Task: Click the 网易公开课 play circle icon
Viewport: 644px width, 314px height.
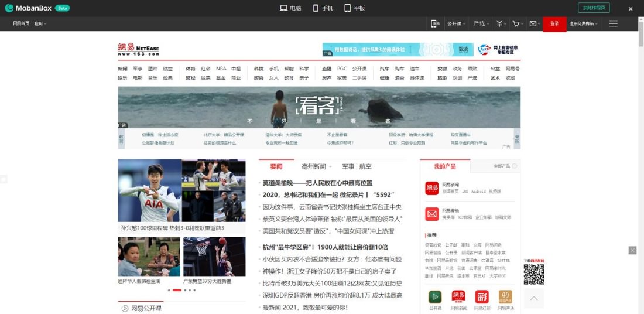Action: [x=125, y=308]
